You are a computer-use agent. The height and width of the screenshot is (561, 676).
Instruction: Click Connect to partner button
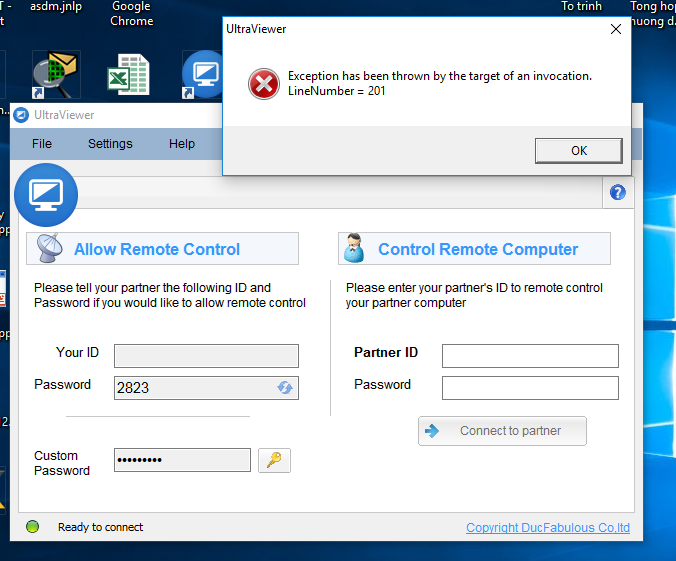[x=502, y=431]
